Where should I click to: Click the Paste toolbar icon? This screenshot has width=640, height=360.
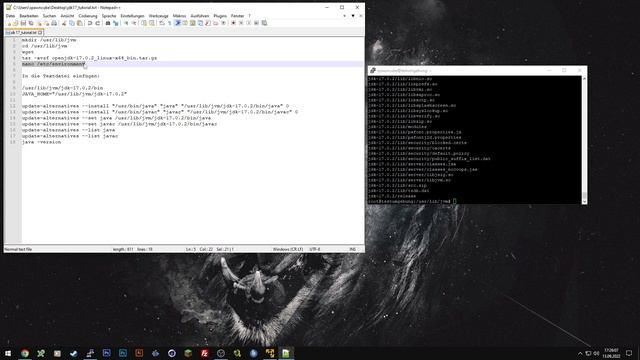[x=80, y=23]
